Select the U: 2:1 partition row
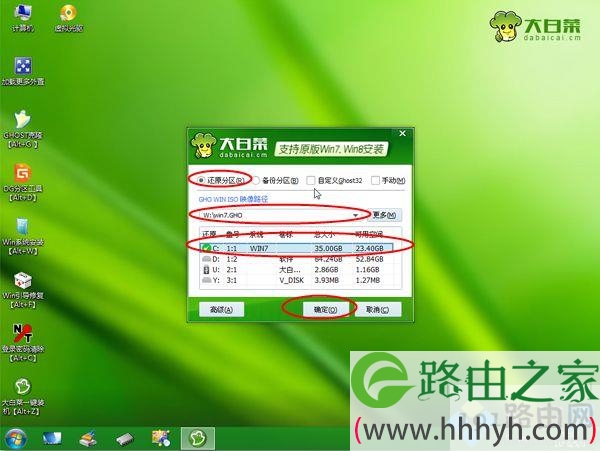 pos(297,269)
